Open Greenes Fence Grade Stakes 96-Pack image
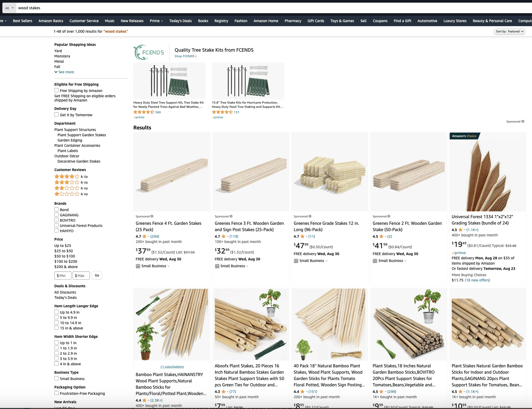The height and width of the screenshot is (409, 532). coord(330,172)
